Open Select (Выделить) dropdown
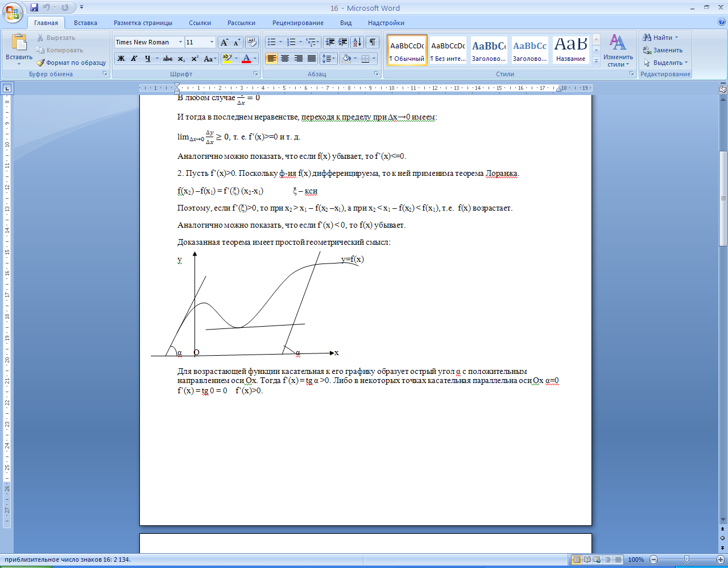This screenshot has height=568, width=728. pyautogui.click(x=665, y=63)
